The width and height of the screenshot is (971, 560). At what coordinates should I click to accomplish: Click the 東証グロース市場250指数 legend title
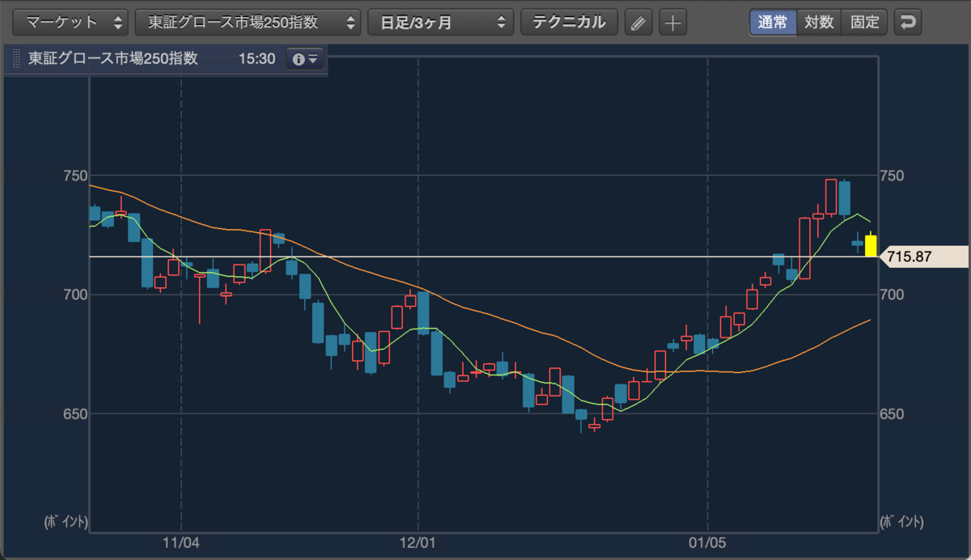pos(113,59)
